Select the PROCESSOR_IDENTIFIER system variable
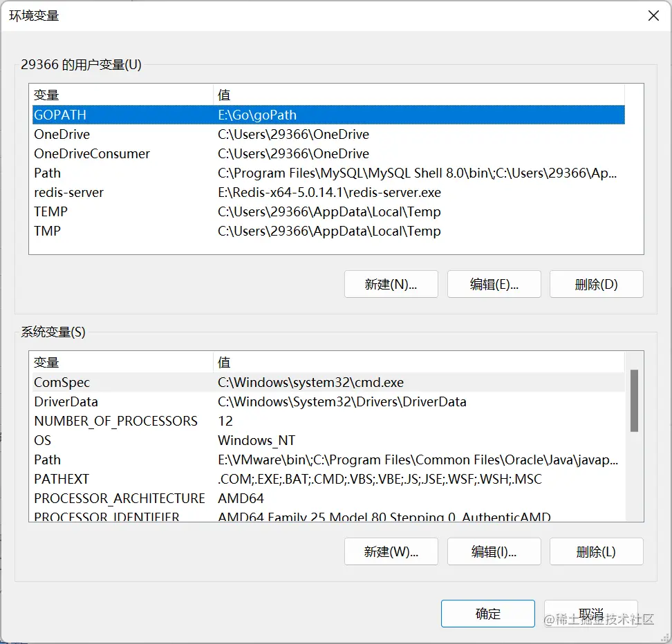Viewport: 672px width, 644px height. click(328, 515)
